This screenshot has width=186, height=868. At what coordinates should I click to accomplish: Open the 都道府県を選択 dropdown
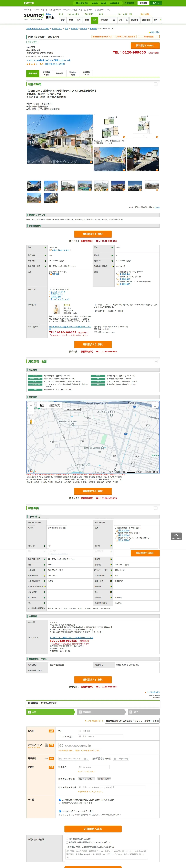click(x=86, y=779)
